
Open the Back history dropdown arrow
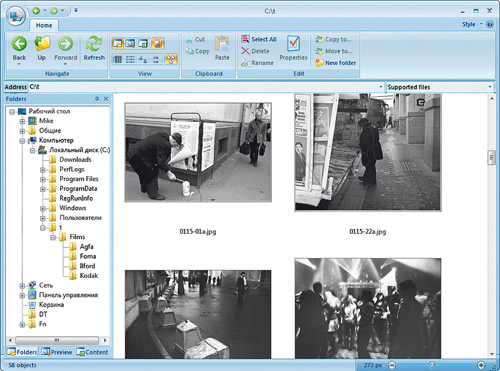click(19, 64)
